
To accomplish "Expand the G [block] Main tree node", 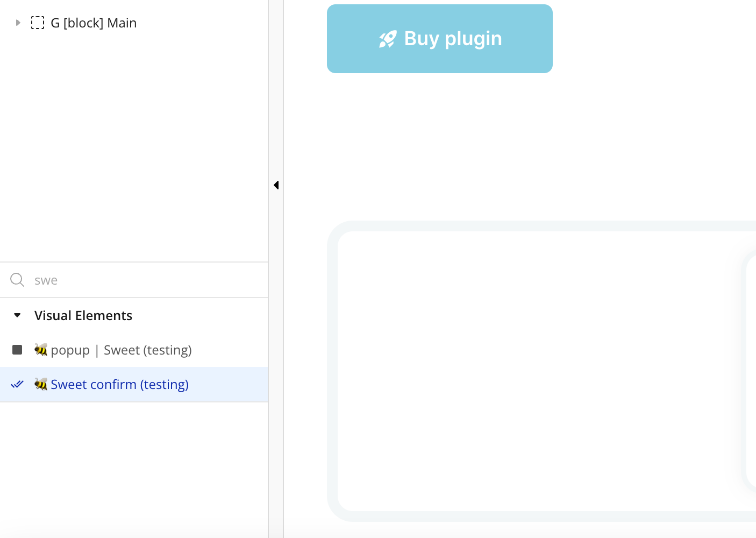I will pos(18,23).
